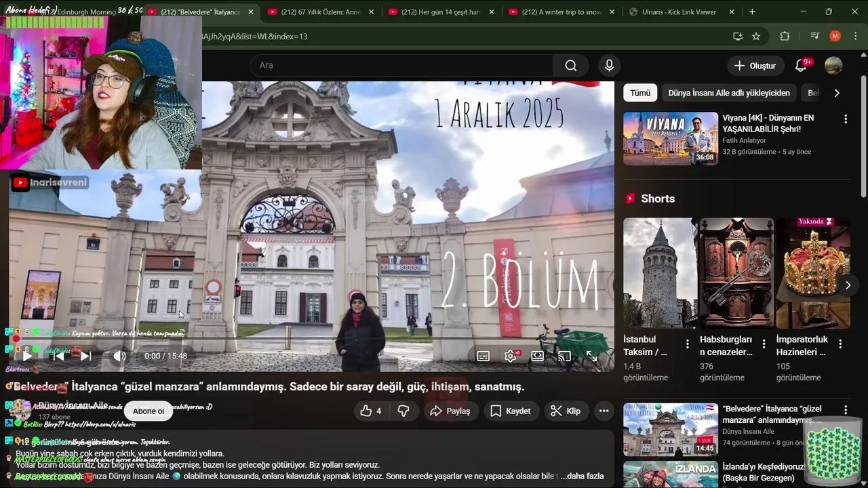Open the Viyana 4K video thumbnail
This screenshot has width=868, height=488.
click(671, 138)
